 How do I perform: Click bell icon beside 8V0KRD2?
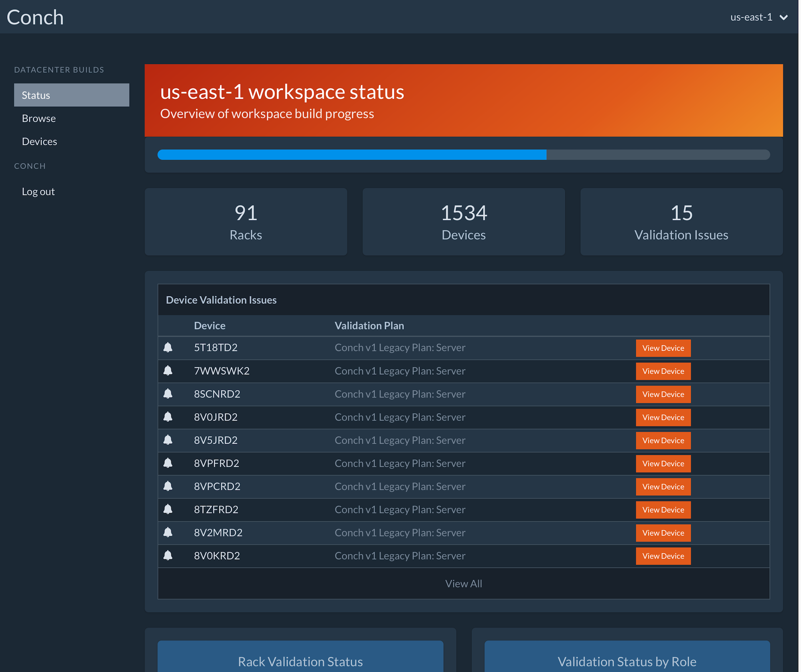pos(168,556)
